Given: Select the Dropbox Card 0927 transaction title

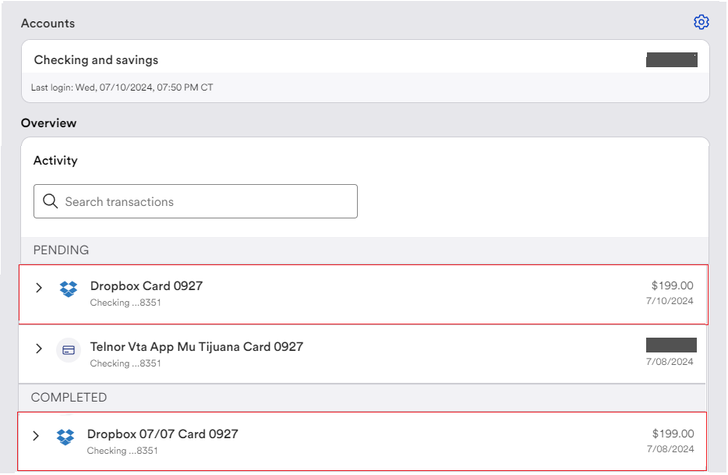Looking at the screenshot, I should 146,286.
